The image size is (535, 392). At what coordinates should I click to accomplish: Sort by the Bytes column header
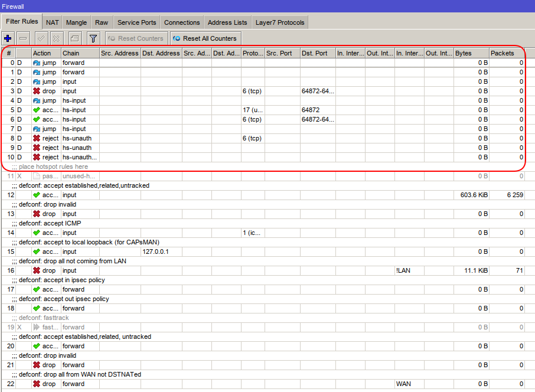(x=471, y=53)
